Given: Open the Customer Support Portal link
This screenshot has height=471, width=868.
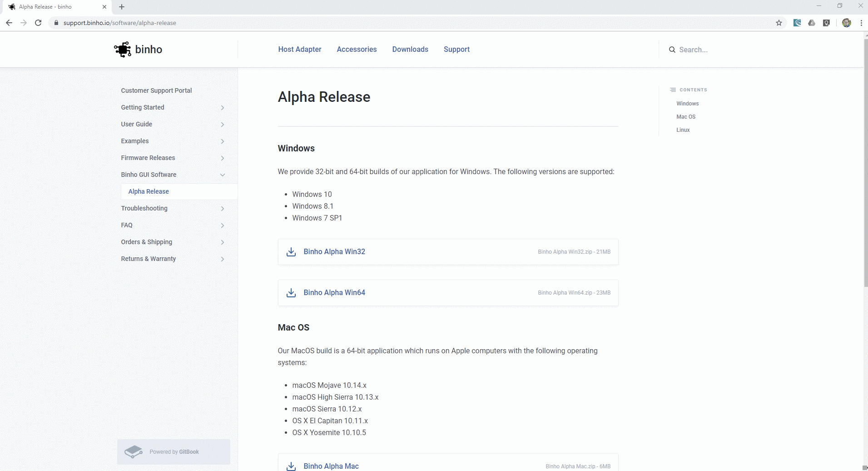Looking at the screenshot, I should 156,90.
